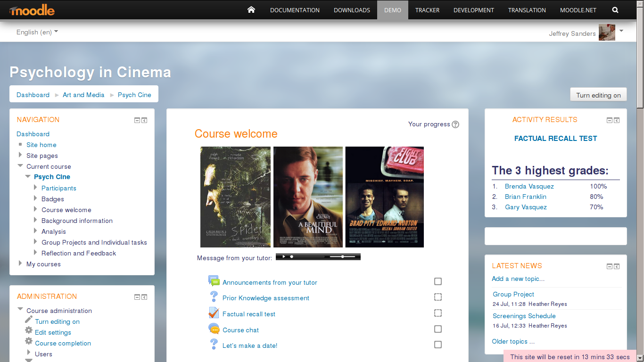Hide the Navigation block using the minus icon
The image size is (644, 362).
[137, 120]
